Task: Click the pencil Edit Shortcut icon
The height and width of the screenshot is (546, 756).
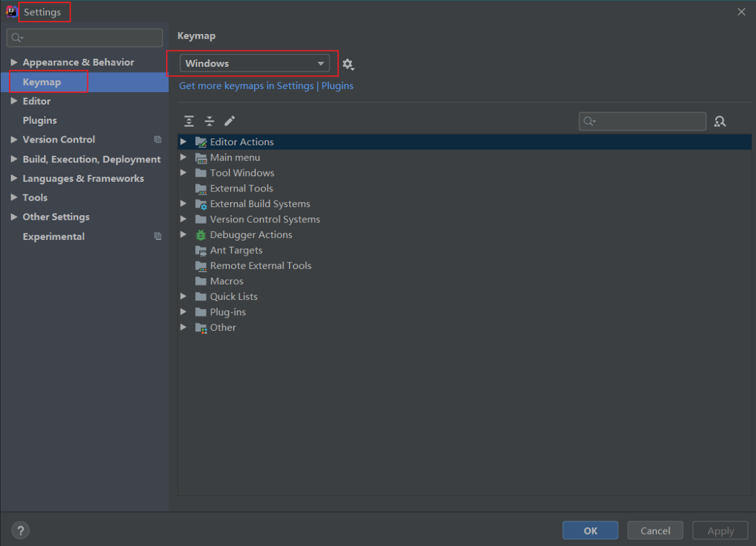Action: click(229, 121)
